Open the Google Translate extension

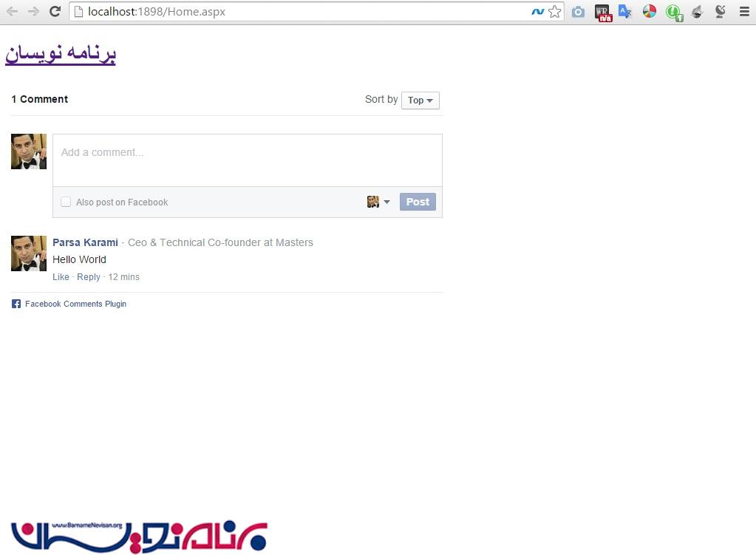pyautogui.click(x=625, y=12)
